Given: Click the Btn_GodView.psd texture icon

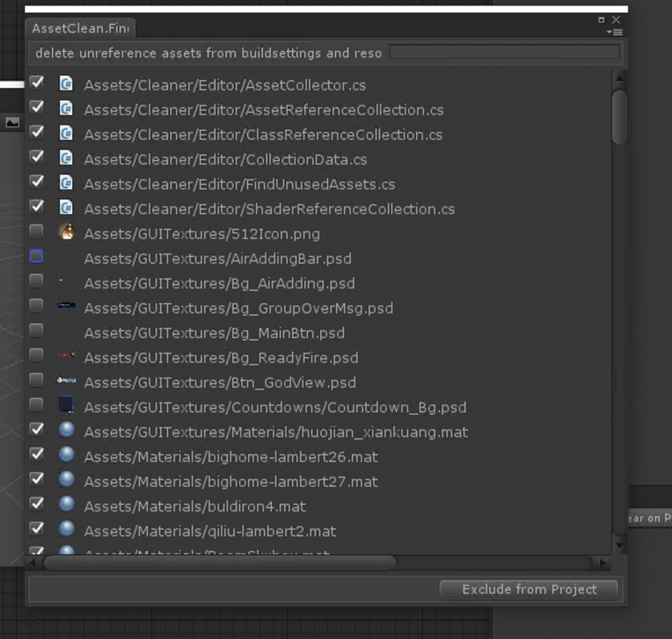Looking at the screenshot, I should click(66, 380).
